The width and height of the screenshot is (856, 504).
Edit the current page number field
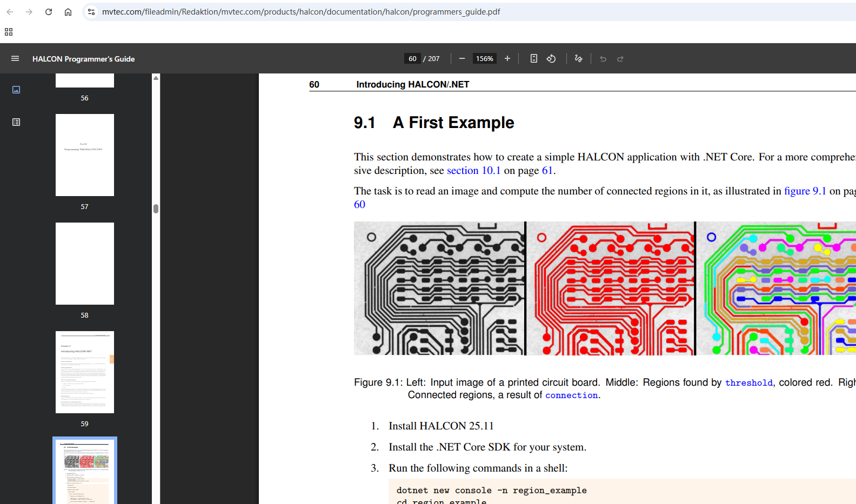(x=412, y=58)
